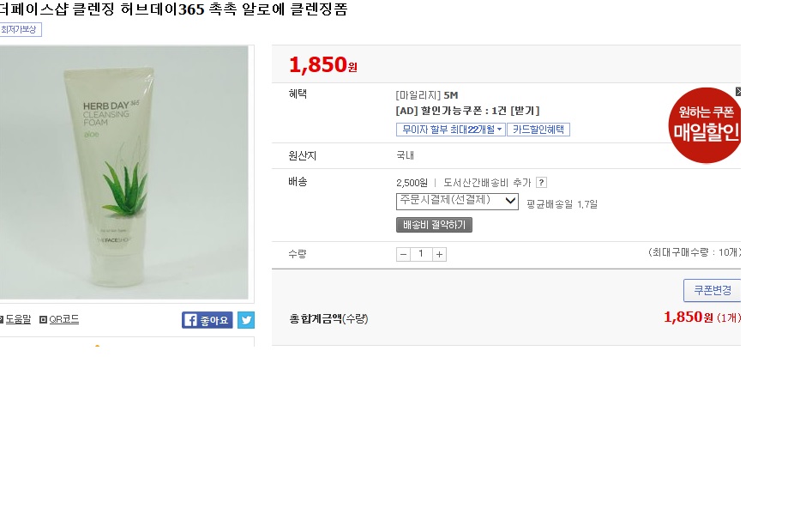Screen dimensions: 812x514
Task: Increase quantity with the plus button
Action: (439, 254)
